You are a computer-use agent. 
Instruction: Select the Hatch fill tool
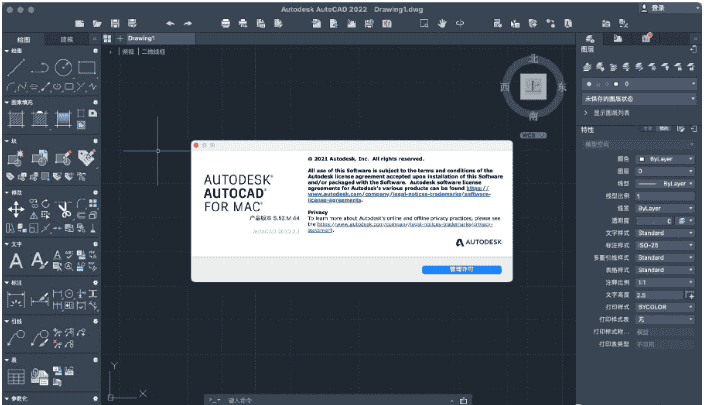pos(16,119)
